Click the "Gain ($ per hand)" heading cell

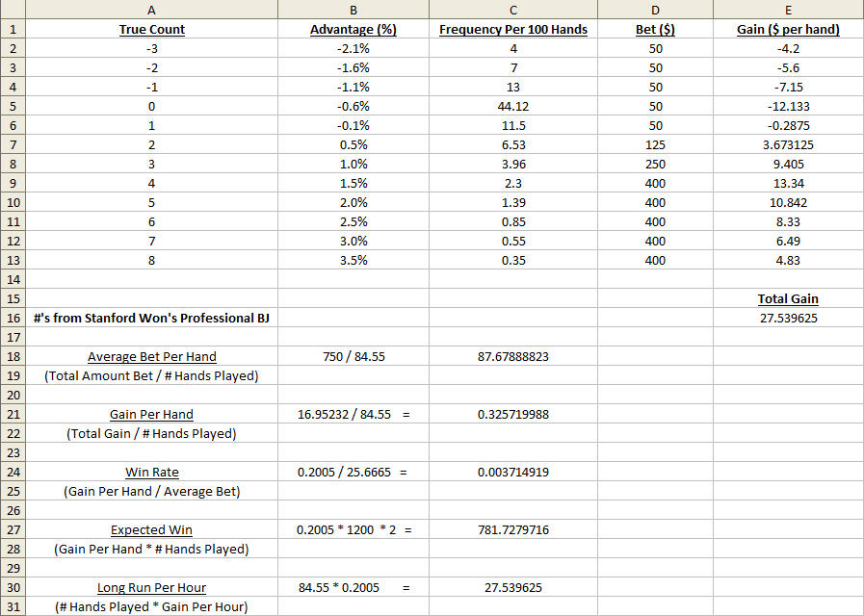click(x=789, y=29)
